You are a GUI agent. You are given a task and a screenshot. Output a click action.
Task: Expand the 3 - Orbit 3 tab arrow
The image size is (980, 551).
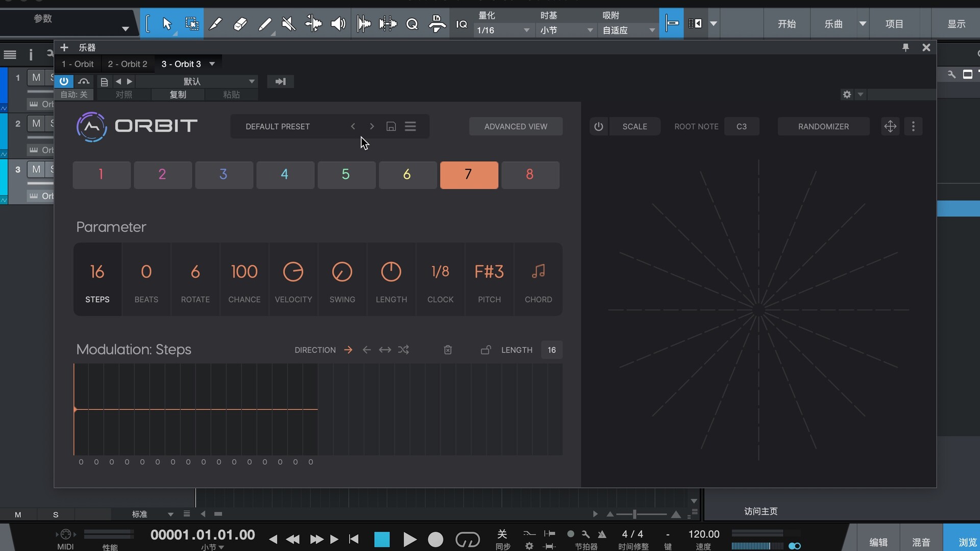point(212,64)
